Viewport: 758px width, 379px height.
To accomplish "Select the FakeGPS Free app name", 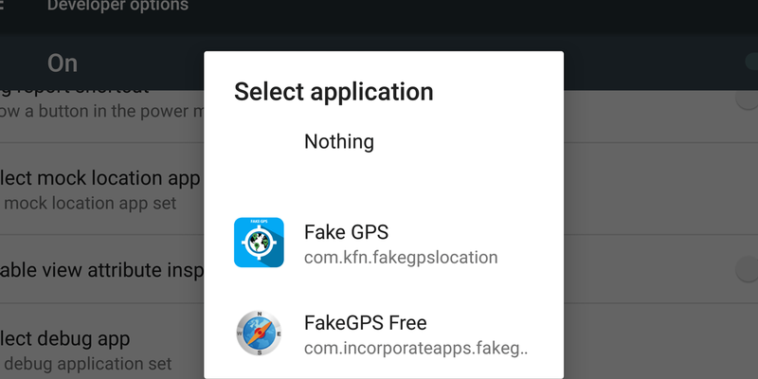I will click(365, 323).
